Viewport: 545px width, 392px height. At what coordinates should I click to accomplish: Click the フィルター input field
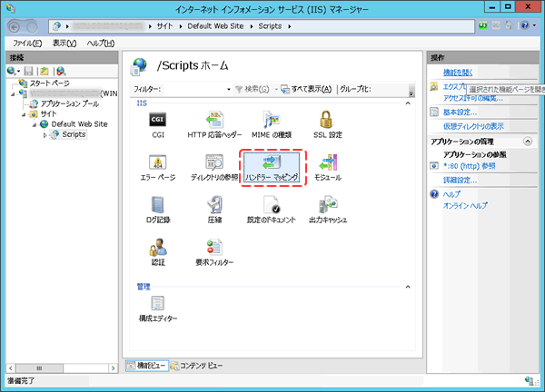point(193,89)
